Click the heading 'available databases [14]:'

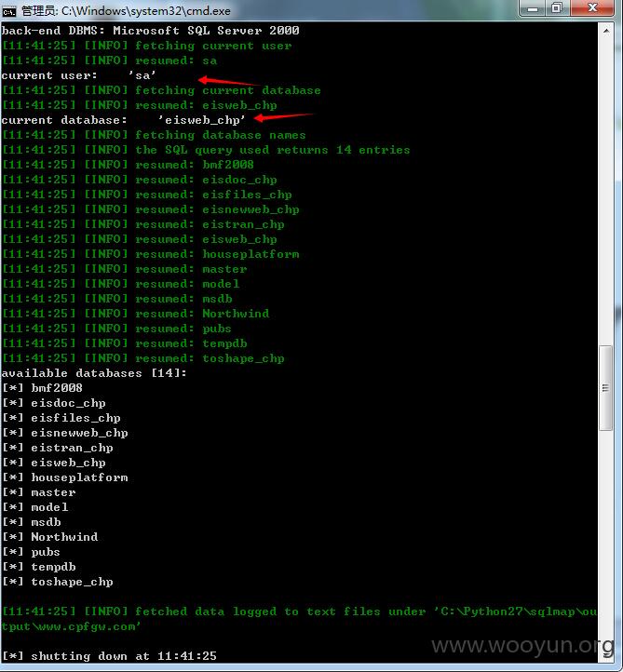coord(94,373)
